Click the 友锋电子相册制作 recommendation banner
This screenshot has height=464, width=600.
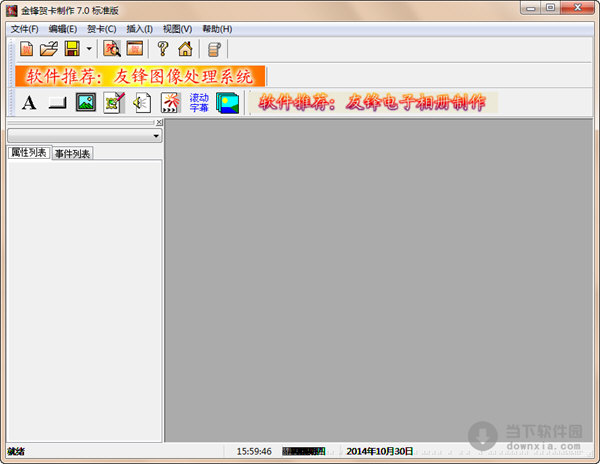click(x=373, y=103)
